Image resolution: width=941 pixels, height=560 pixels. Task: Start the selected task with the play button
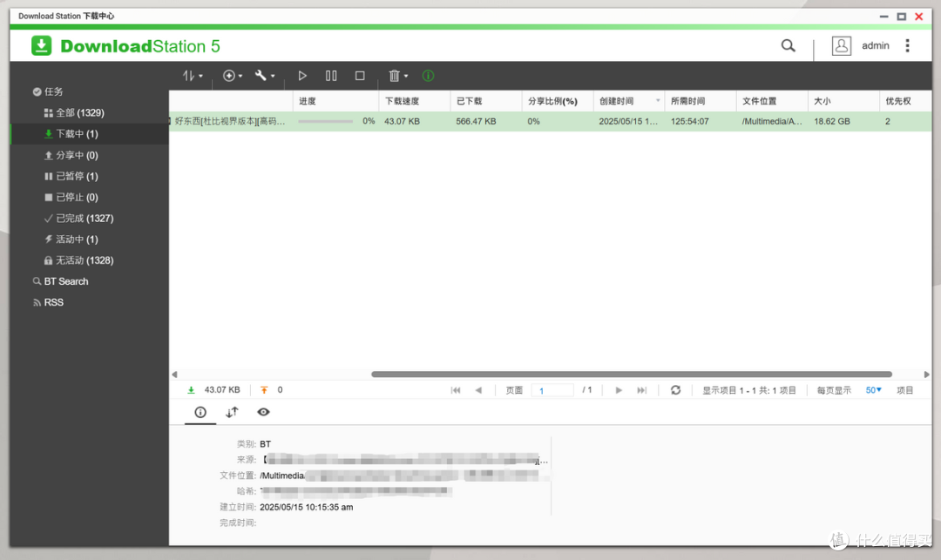302,76
